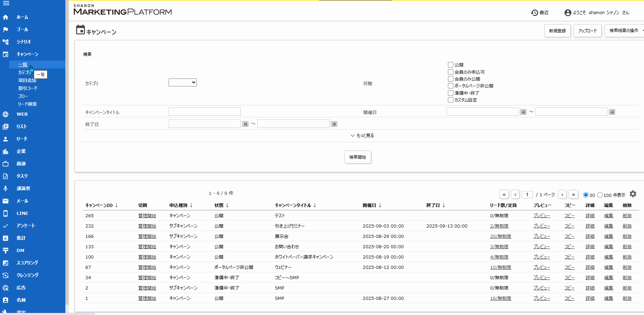Viewport: 644px width, 315px height.
Task: Click the Campaign calendar icon in sidebar
Action: pyautogui.click(x=6, y=54)
